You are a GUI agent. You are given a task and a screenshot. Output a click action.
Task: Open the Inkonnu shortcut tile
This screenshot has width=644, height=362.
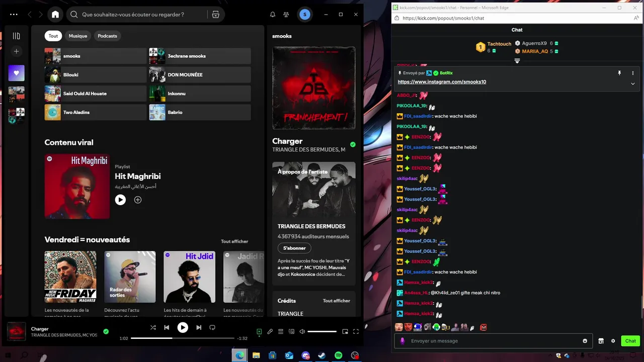point(200,94)
